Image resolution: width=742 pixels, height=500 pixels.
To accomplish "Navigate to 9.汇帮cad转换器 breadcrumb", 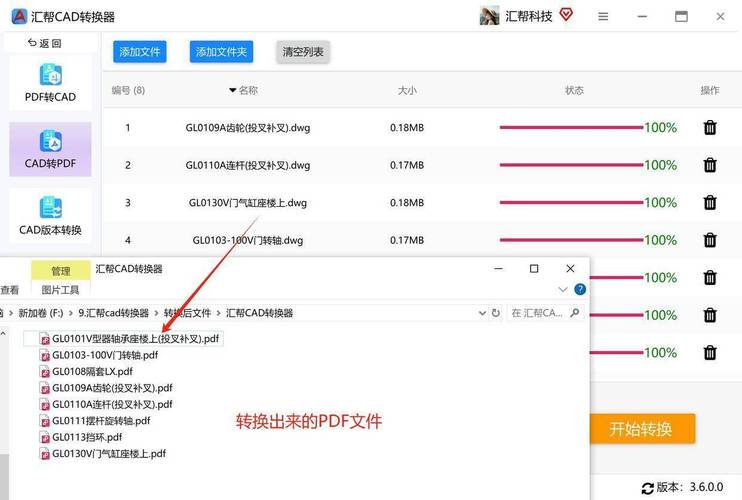I will [114, 313].
